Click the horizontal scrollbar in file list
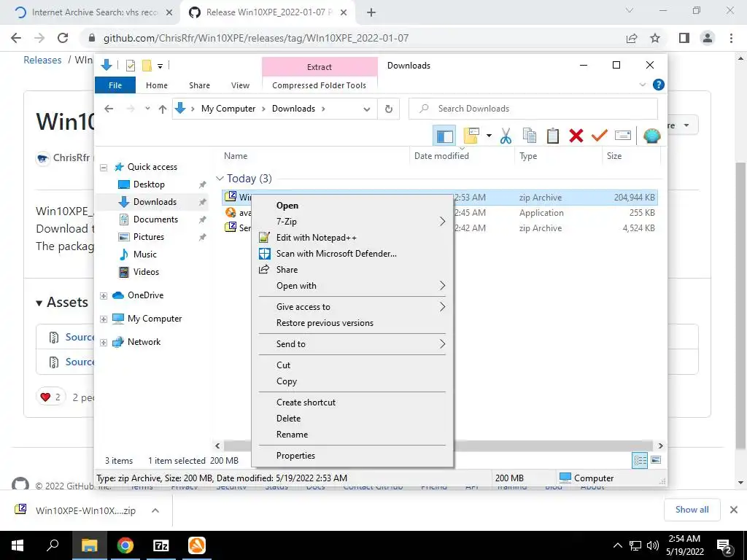Screen dimensions: 747x560 click(438, 446)
